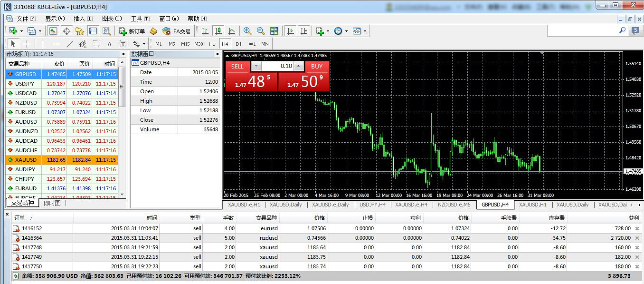Select the horizontal line drawing tool
The image size is (644, 284).
pos(57,44)
